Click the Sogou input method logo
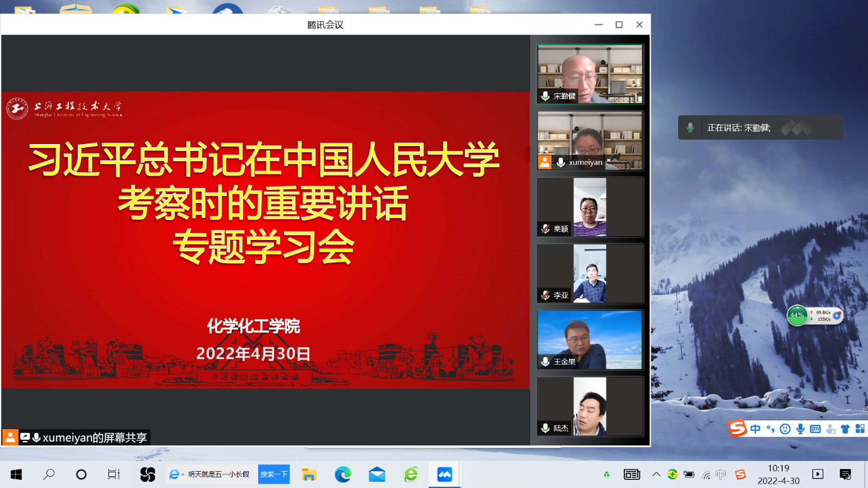The height and width of the screenshot is (488, 868). coord(738,428)
